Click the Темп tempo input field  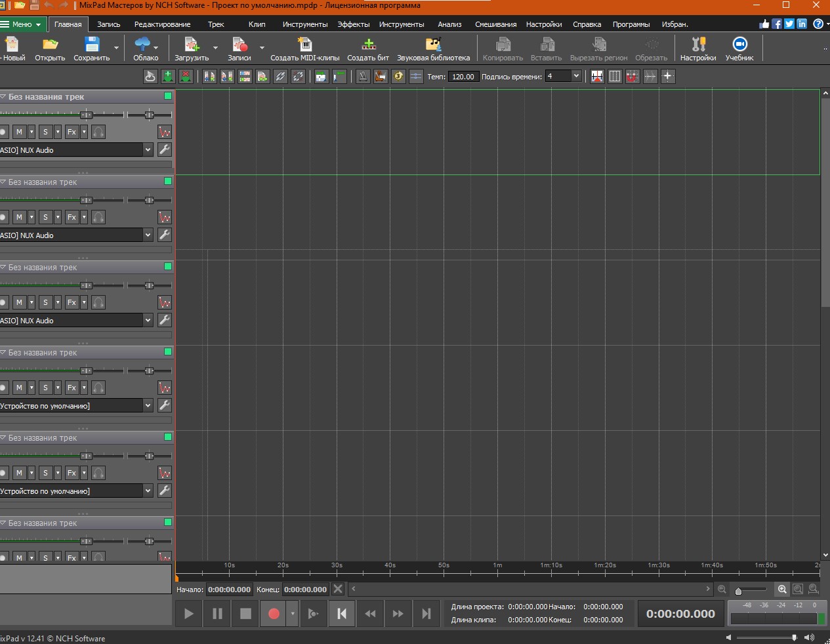463,77
